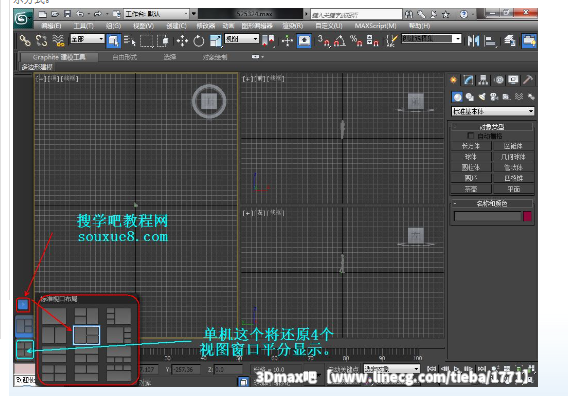Click the search keyword input field

(356, 14)
